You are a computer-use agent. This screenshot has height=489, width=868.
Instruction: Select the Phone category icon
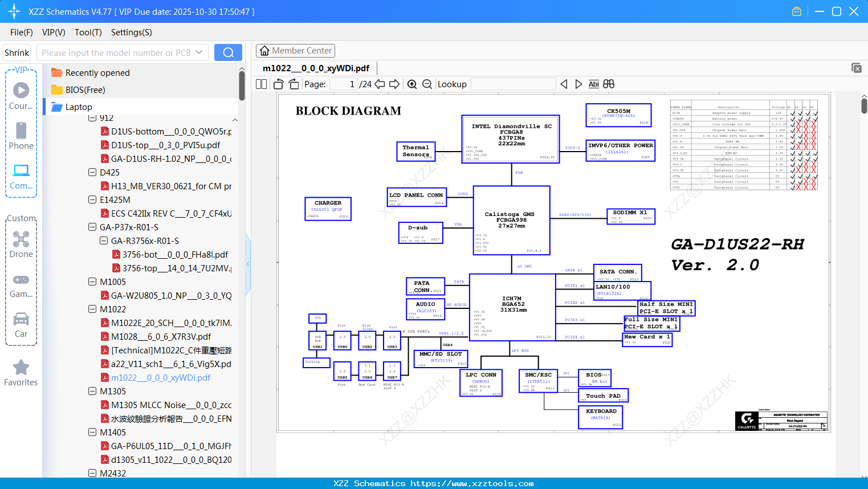[21, 136]
